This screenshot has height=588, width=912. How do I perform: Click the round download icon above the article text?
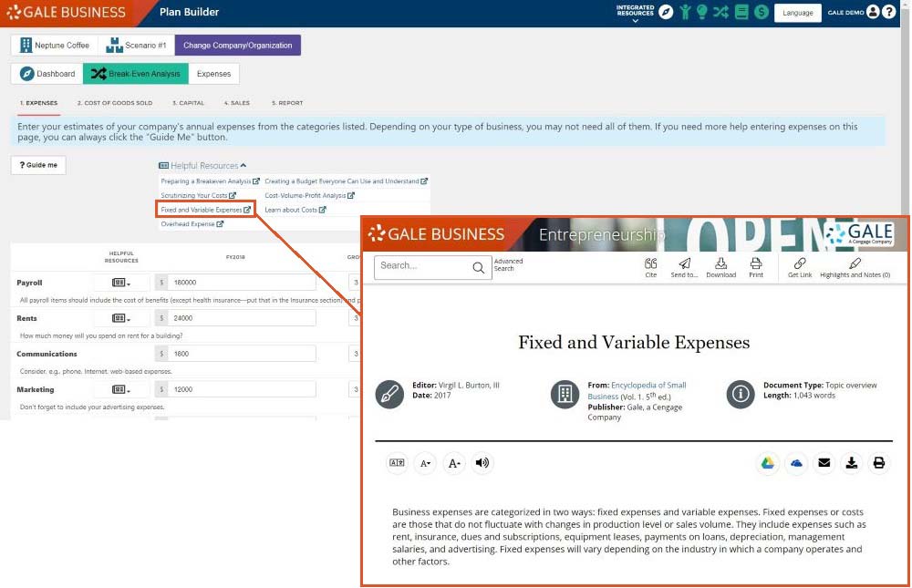tap(852, 463)
